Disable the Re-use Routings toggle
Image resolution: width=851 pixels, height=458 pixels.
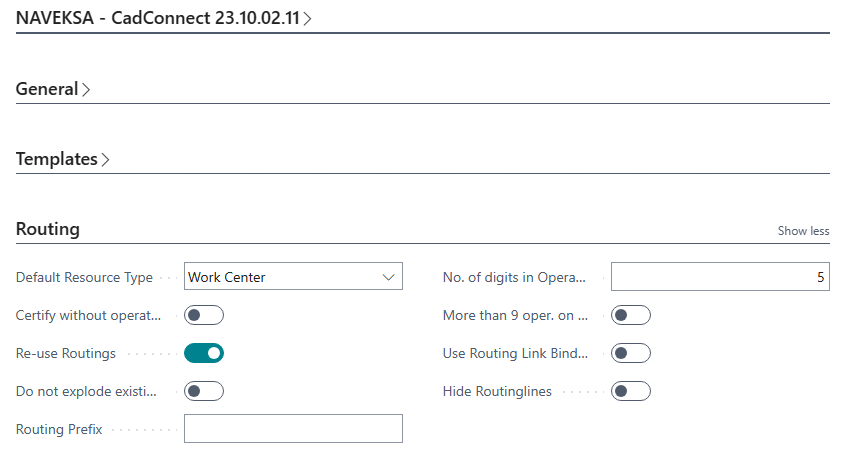click(203, 353)
